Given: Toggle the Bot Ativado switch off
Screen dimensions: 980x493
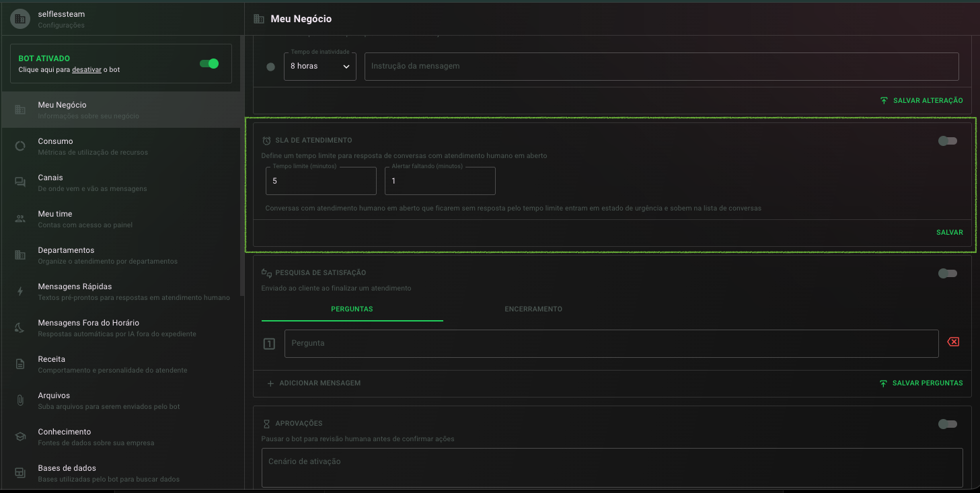Looking at the screenshot, I should [x=209, y=64].
